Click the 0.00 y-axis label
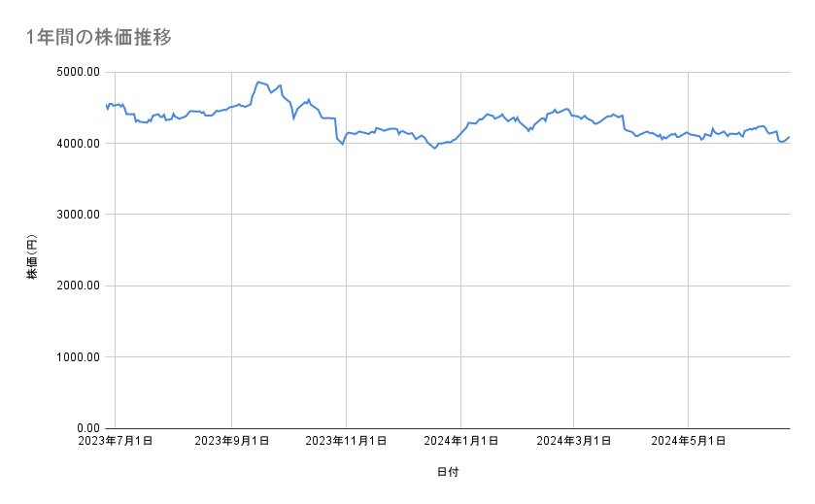 90,428
